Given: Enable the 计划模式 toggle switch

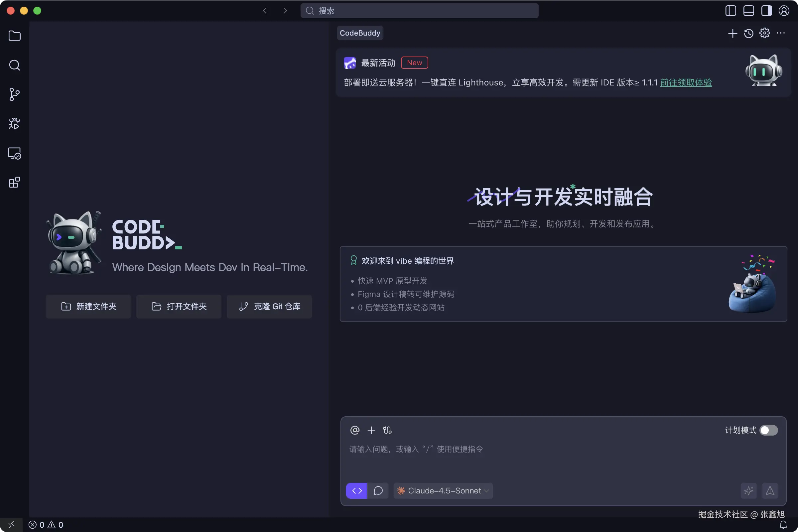Looking at the screenshot, I should tap(769, 430).
